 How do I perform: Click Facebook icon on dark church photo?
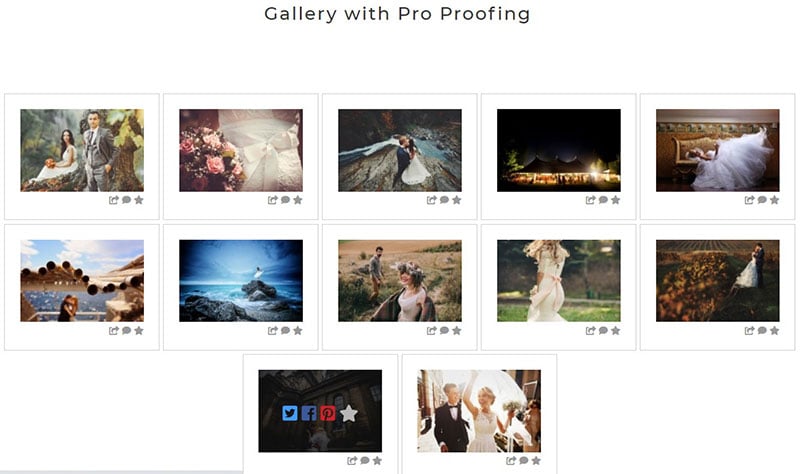pos(309,413)
